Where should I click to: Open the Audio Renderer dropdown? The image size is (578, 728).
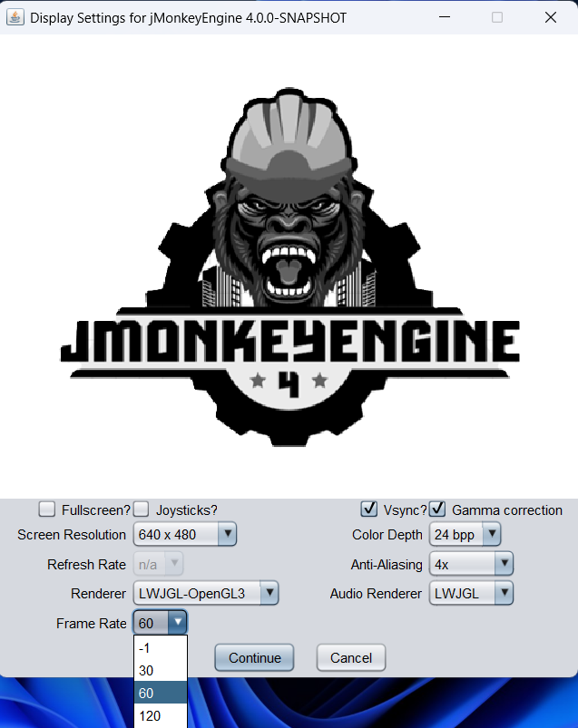click(x=471, y=593)
